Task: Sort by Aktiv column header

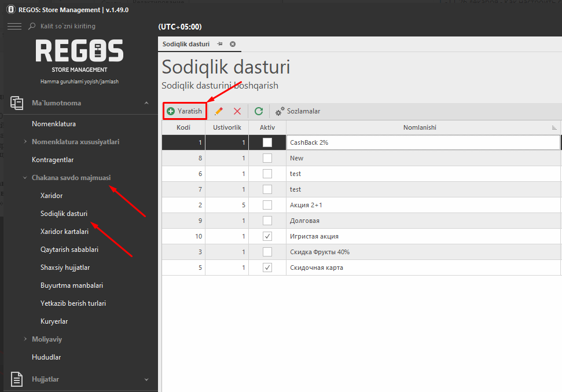Action: click(267, 127)
